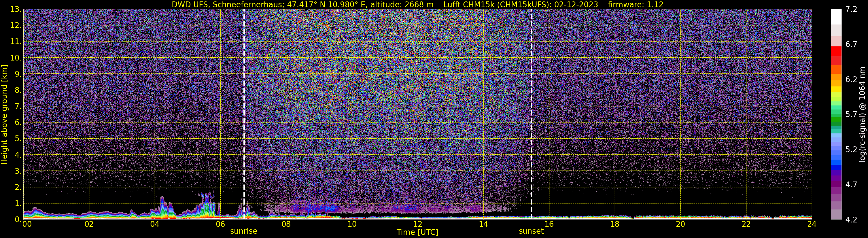Screen dimensions: 868x238
Task: Click the "16" time axis tick label
Action: (549, 224)
